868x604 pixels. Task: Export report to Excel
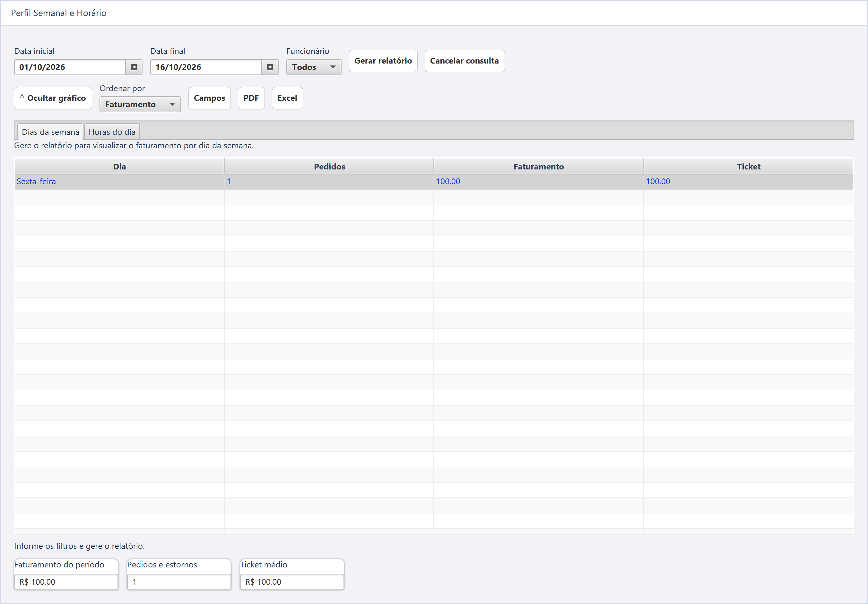coord(287,98)
